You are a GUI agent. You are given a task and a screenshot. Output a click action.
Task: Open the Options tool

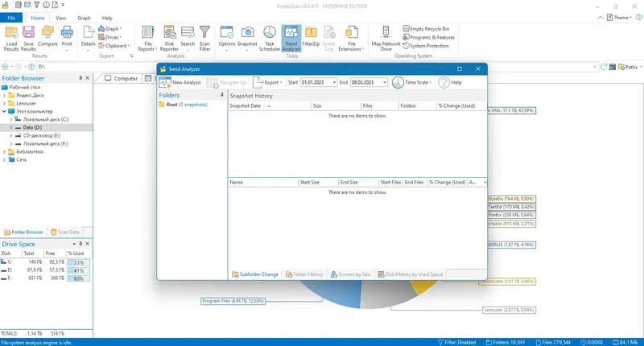(x=227, y=38)
